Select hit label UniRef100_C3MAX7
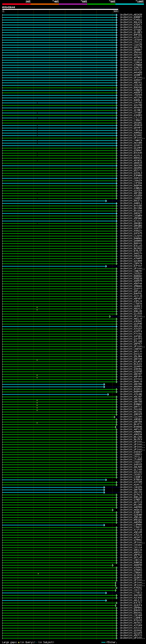Image resolution: width=146 pixels, height=644 pixels. click(x=131, y=120)
